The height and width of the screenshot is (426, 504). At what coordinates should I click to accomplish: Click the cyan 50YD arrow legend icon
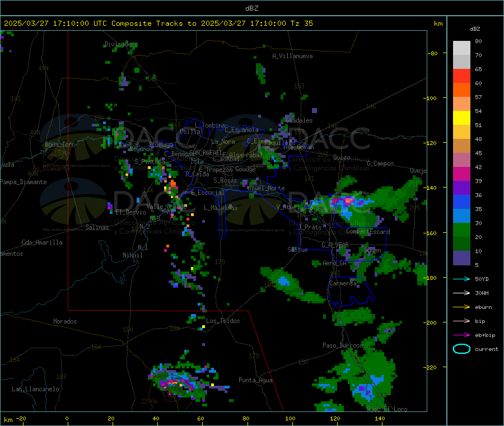(x=461, y=279)
